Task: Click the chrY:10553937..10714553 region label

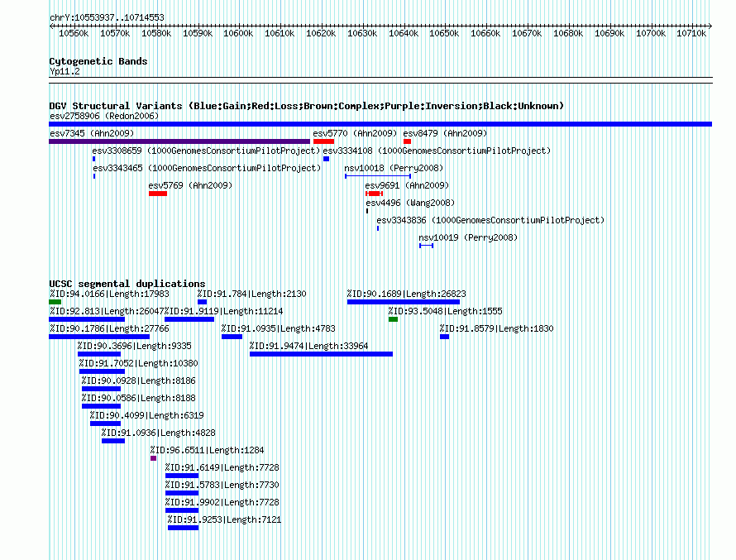Action: (107, 17)
